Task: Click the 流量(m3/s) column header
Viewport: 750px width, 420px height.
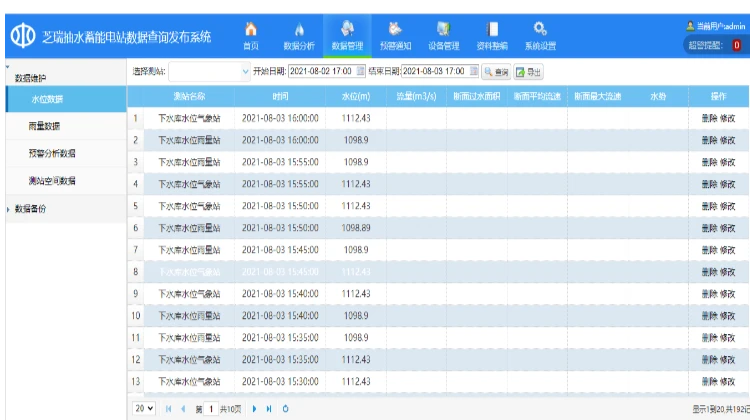Action: point(416,97)
